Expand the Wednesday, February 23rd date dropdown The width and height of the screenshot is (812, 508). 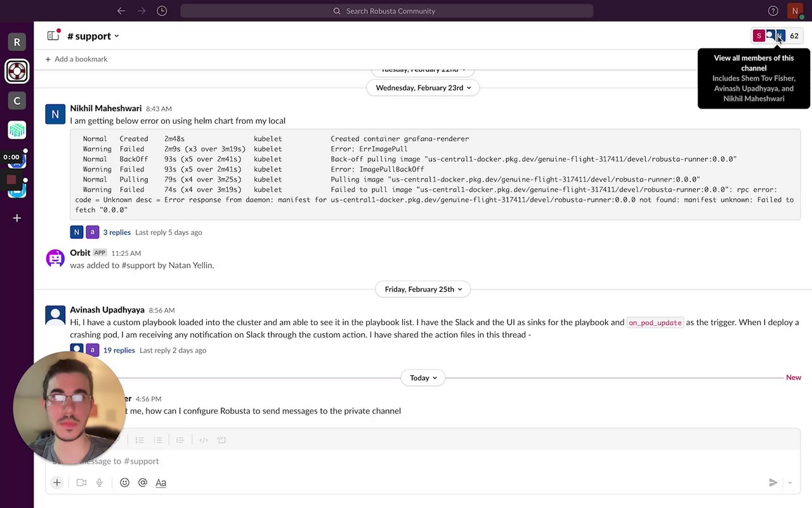pyautogui.click(x=423, y=88)
